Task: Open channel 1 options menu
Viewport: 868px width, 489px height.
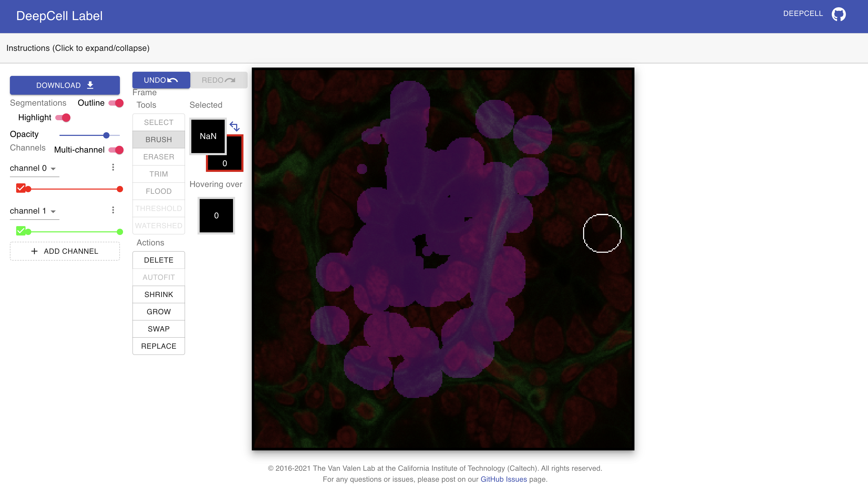Action: coord(113,210)
